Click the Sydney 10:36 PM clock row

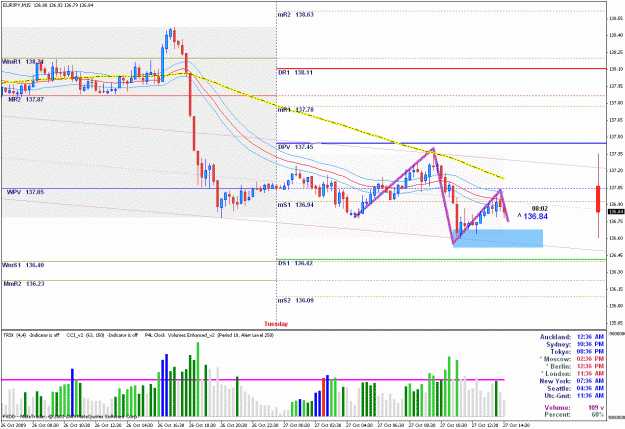tap(575, 344)
